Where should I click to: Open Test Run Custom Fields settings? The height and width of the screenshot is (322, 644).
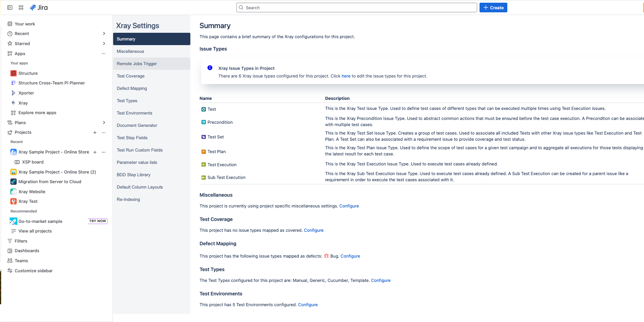[152, 150]
